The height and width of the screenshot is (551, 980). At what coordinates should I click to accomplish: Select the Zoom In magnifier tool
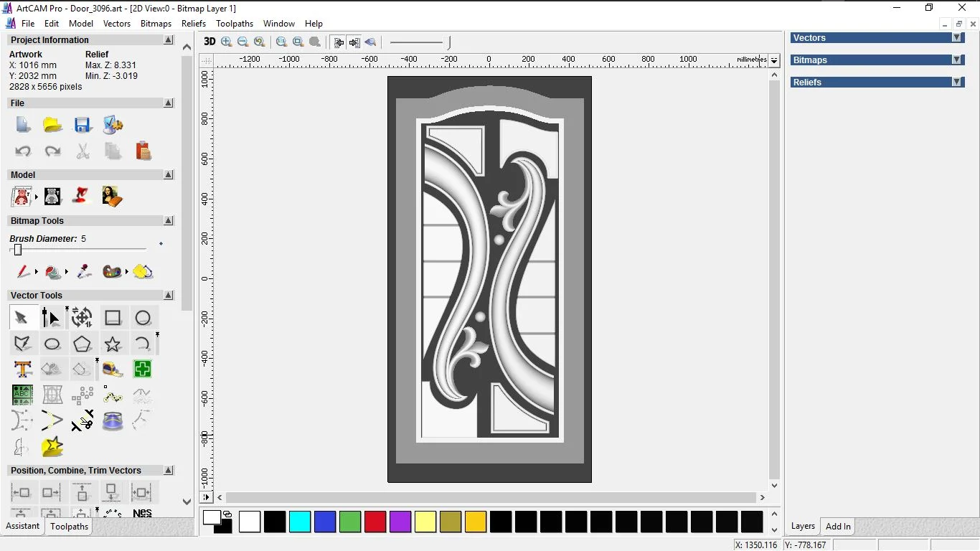pos(225,42)
